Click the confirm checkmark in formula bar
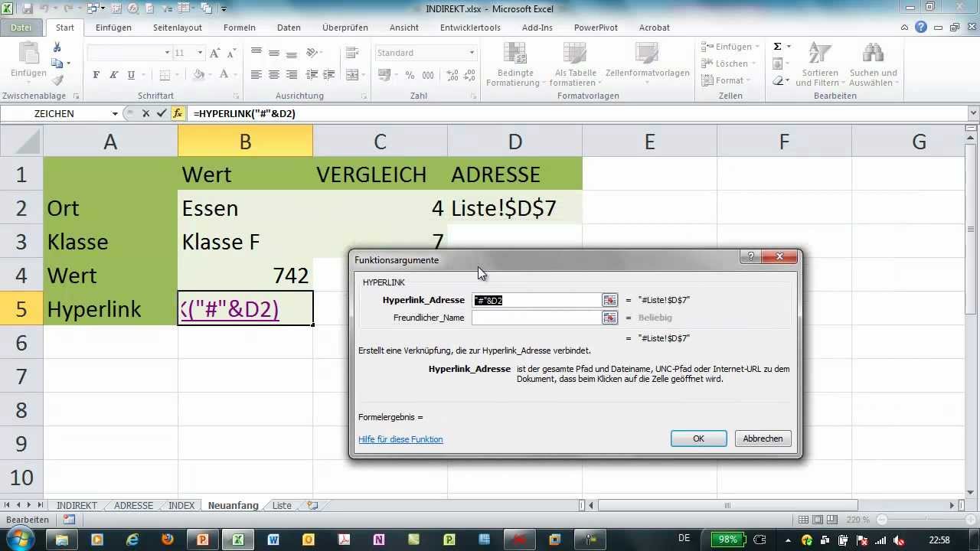Image resolution: width=980 pixels, height=551 pixels. [161, 113]
